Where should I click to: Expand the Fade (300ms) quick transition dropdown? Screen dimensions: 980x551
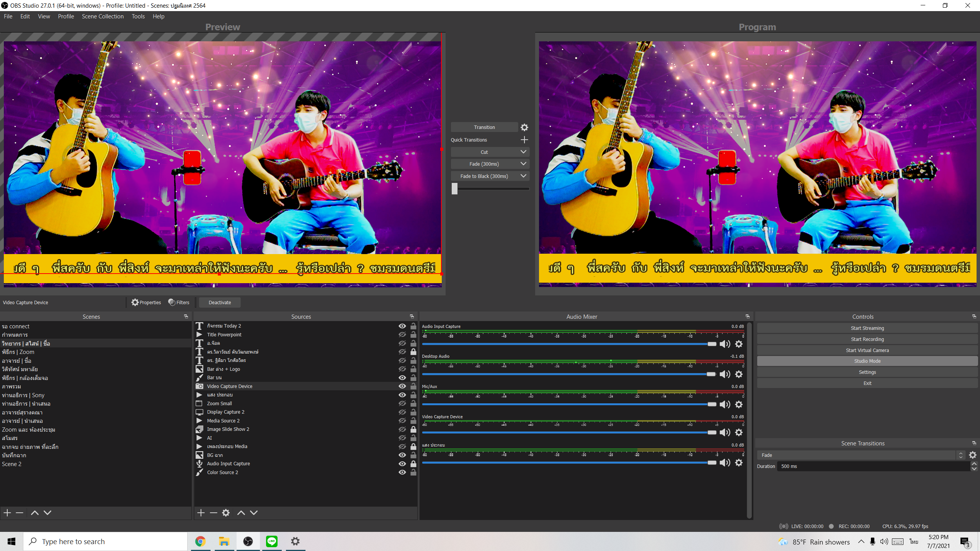coord(523,164)
